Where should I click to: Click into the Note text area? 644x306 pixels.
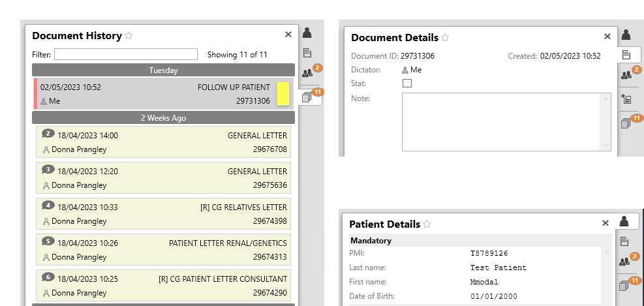(506, 122)
